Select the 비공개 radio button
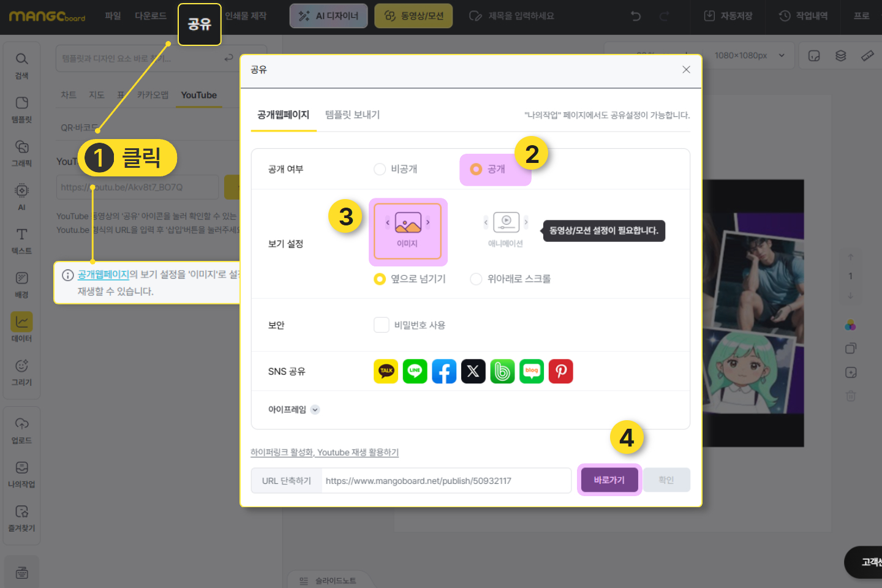 click(x=380, y=169)
